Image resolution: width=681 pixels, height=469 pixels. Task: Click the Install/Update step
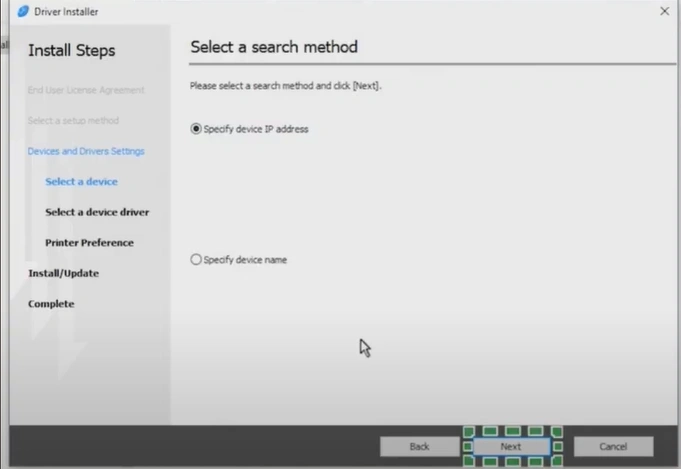(63, 273)
